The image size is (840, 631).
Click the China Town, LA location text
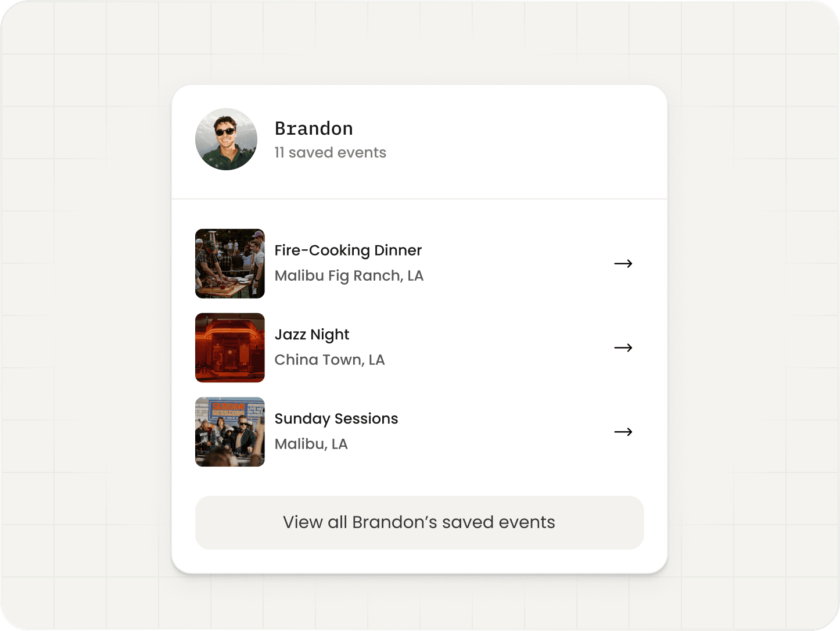pos(329,360)
